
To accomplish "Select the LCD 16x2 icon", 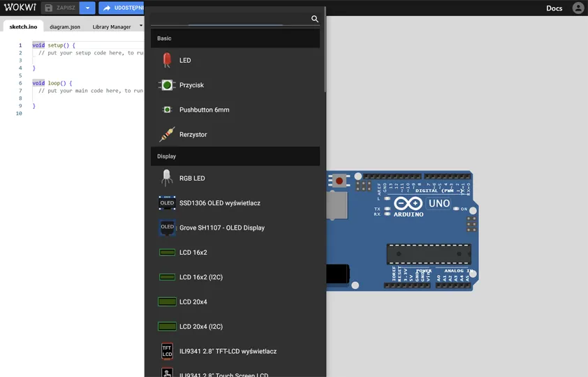I will (x=167, y=253).
